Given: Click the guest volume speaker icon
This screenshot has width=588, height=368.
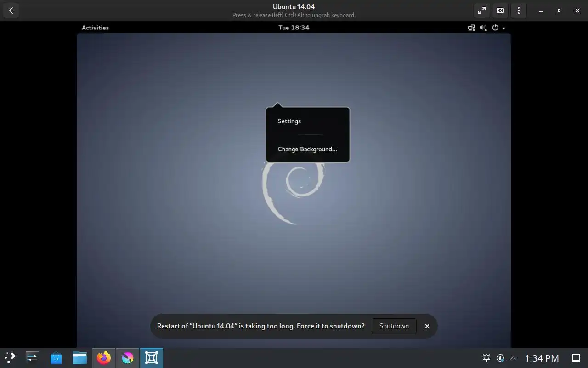Looking at the screenshot, I should click(483, 28).
